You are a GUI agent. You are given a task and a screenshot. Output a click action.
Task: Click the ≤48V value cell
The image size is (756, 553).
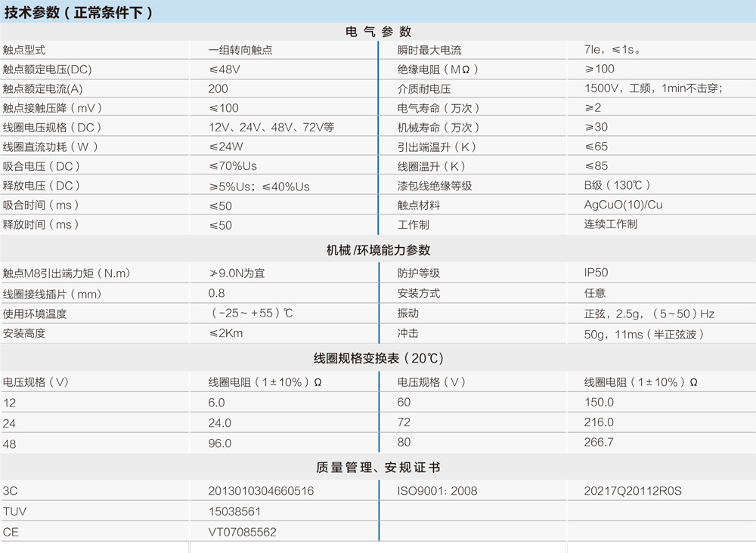219,68
